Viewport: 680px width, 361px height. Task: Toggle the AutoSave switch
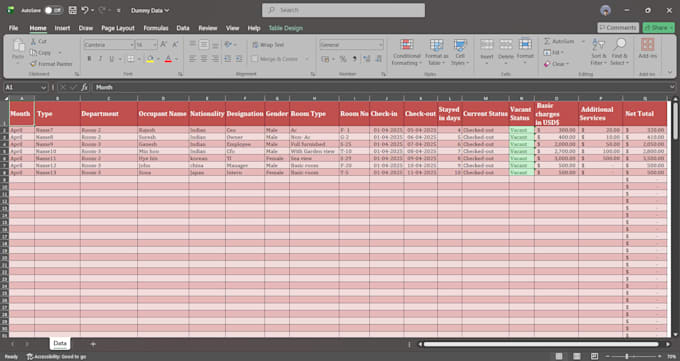pos(53,10)
